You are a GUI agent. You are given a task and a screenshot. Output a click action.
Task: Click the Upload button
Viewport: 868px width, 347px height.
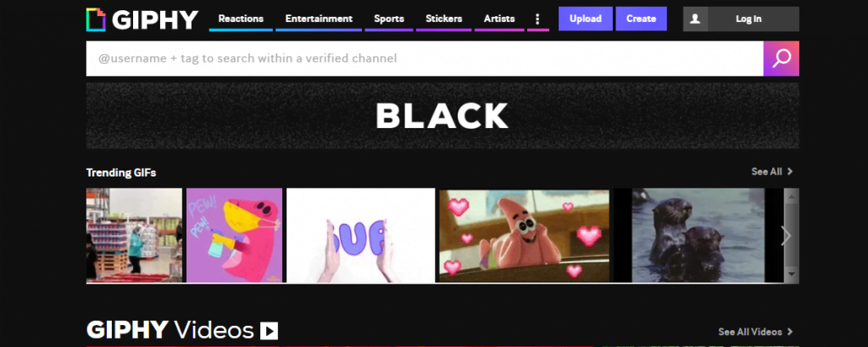click(586, 19)
